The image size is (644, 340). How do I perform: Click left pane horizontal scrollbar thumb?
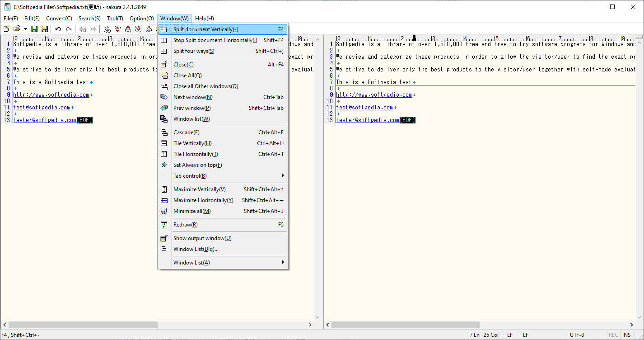point(83,325)
